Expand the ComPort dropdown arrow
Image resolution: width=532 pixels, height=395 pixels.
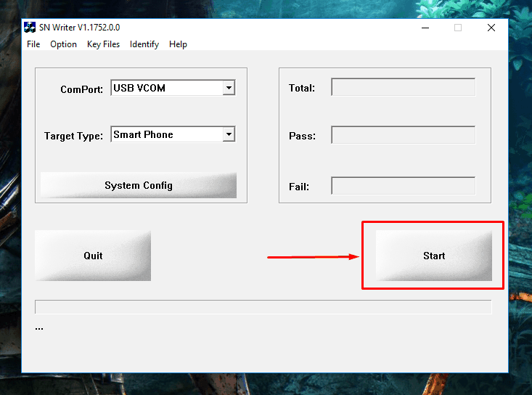(x=229, y=88)
